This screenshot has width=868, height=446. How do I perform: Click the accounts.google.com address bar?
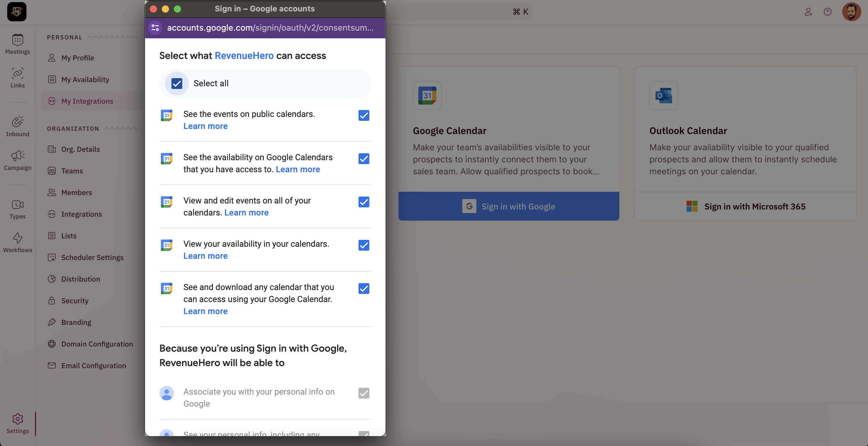pos(270,28)
